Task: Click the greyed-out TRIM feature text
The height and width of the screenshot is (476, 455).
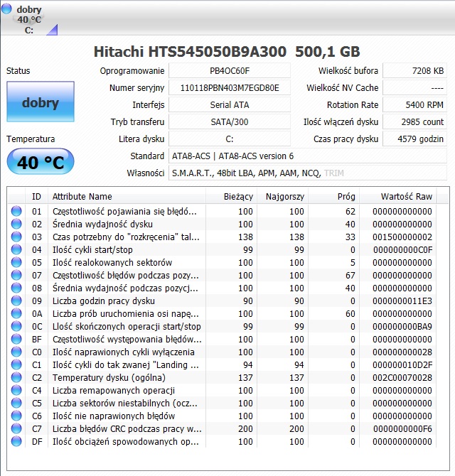Action: coord(334,173)
